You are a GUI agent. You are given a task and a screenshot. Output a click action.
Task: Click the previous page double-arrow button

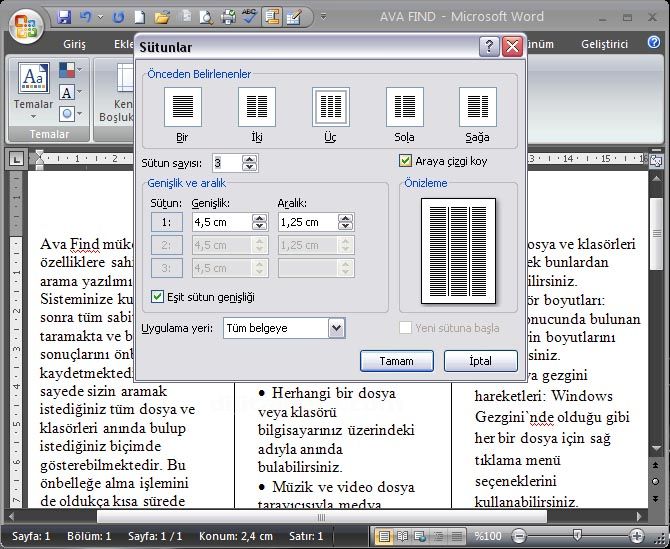(656, 464)
